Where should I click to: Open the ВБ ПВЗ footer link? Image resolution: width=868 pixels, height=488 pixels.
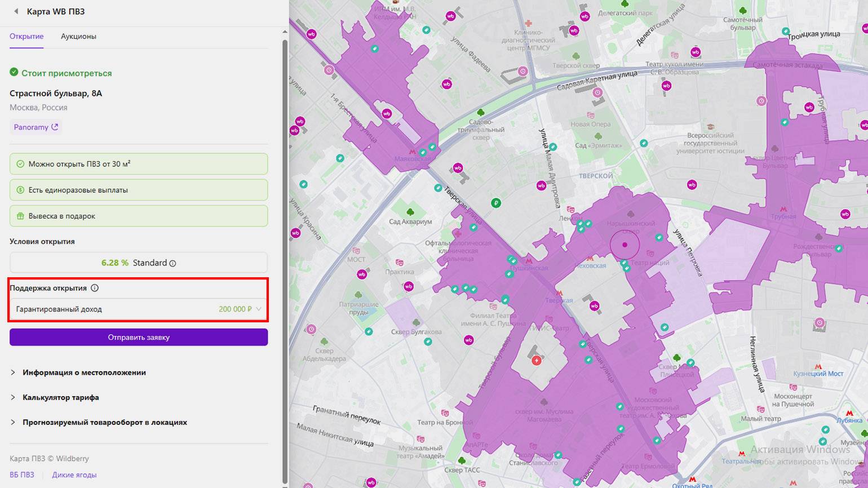click(x=21, y=474)
